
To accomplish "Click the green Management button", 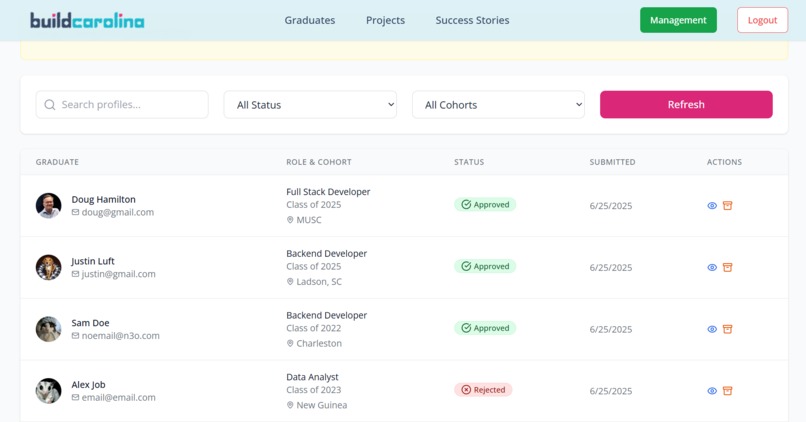I will tap(678, 20).
